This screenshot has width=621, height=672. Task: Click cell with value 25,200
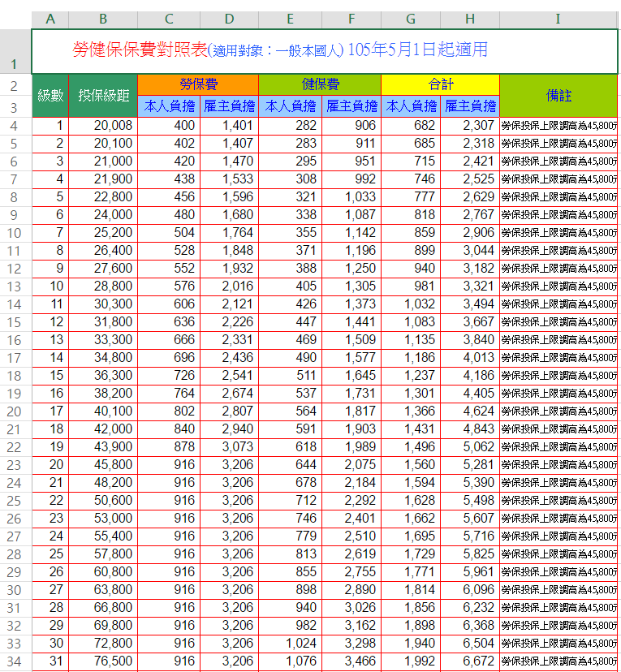pos(103,233)
